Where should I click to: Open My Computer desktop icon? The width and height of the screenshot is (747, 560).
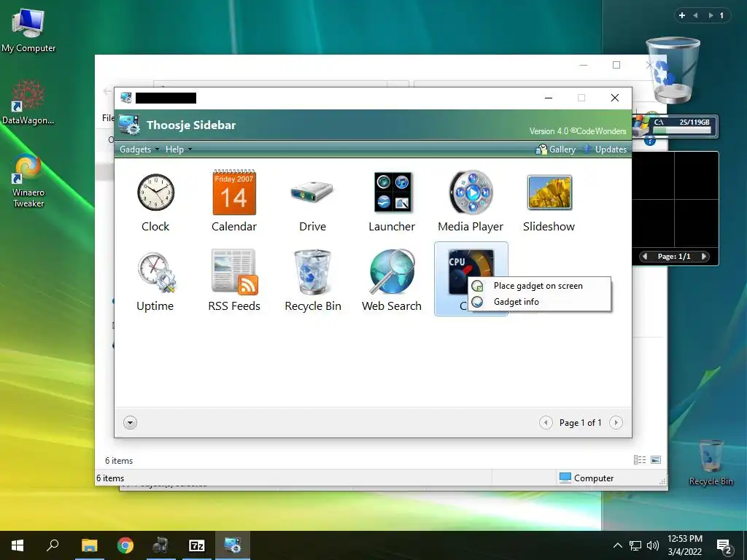pyautogui.click(x=28, y=31)
